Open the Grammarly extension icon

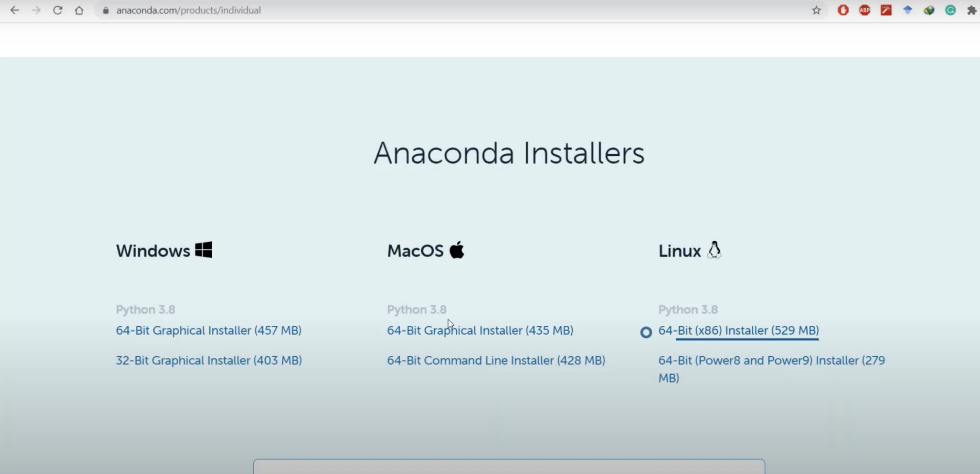[950, 10]
